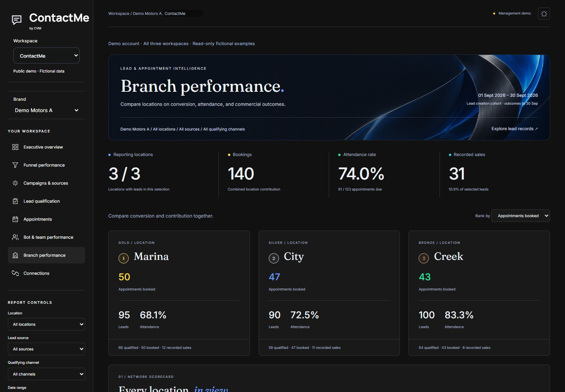Open the Qualifying channel All channels dropdown

[x=46, y=374]
